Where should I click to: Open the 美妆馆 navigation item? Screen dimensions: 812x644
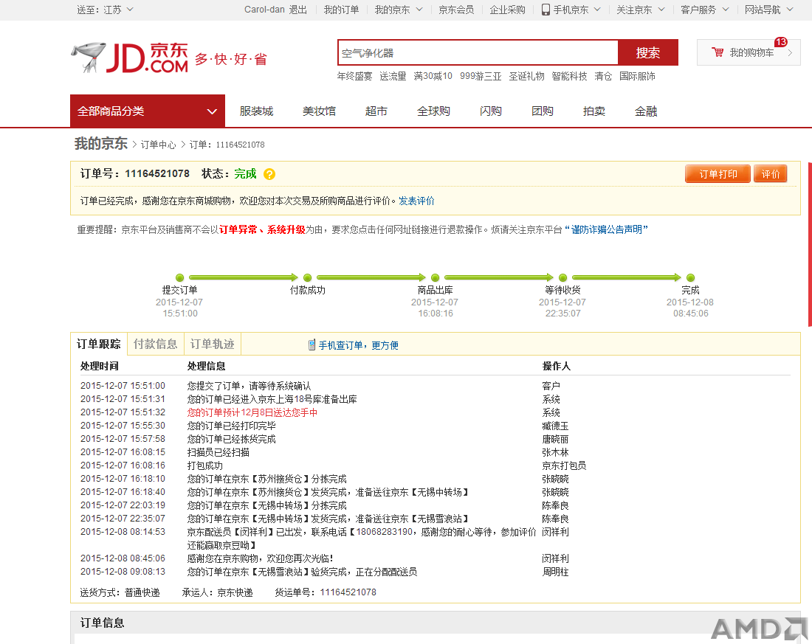(319, 111)
